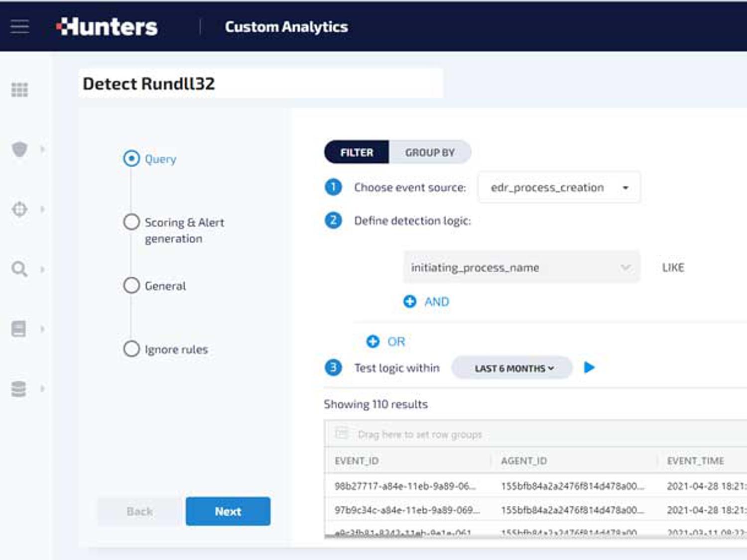Select the Scoring & Alert generation step
The width and height of the screenshot is (747, 560).
pyautogui.click(x=174, y=230)
